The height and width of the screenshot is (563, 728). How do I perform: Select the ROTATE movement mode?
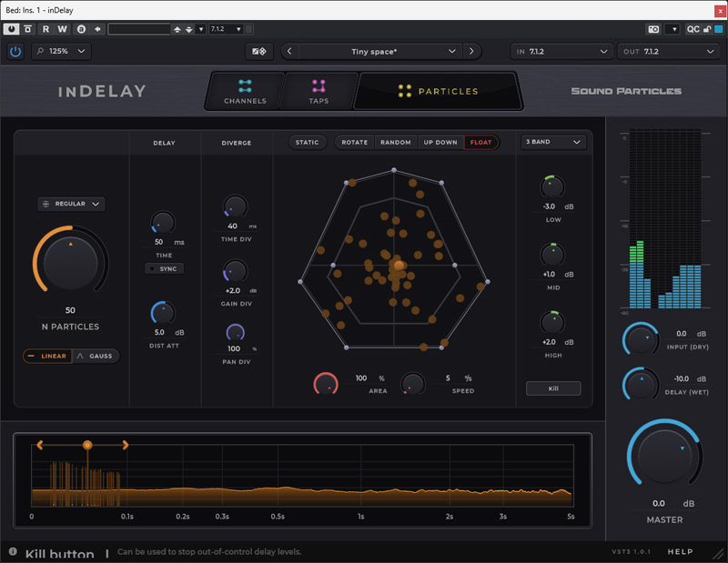click(354, 142)
